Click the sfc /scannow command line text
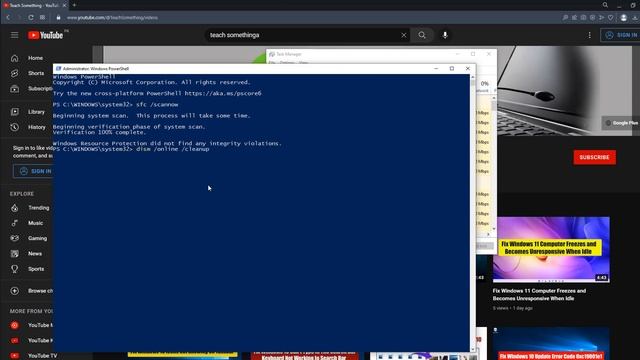Image resolution: width=640 pixels, height=360 pixels. tap(157, 104)
